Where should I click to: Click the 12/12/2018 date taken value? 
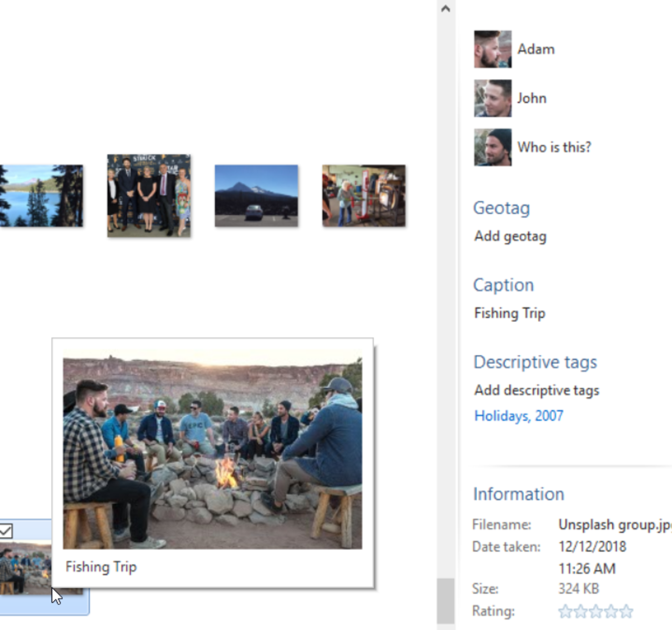pos(592,547)
